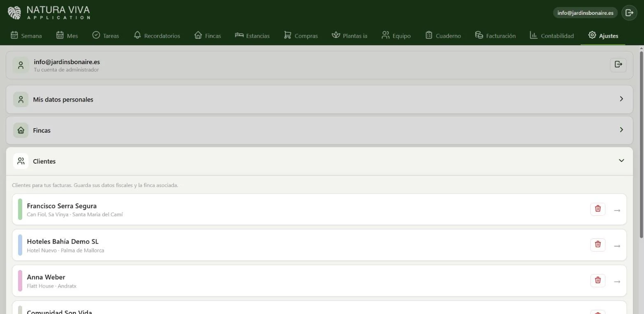
Task: Switch to the Mes tab
Action: coord(67,36)
